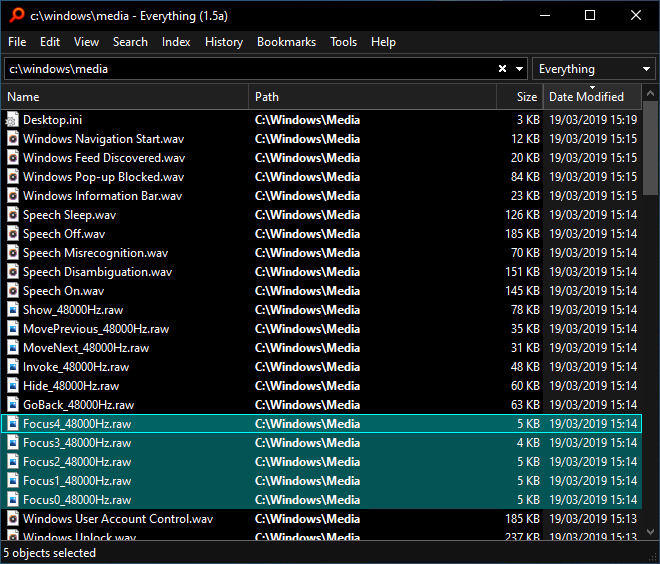Click the Invoke_48000Hz.raw file icon
Image resolution: width=660 pixels, height=564 pixels.
click(x=13, y=367)
